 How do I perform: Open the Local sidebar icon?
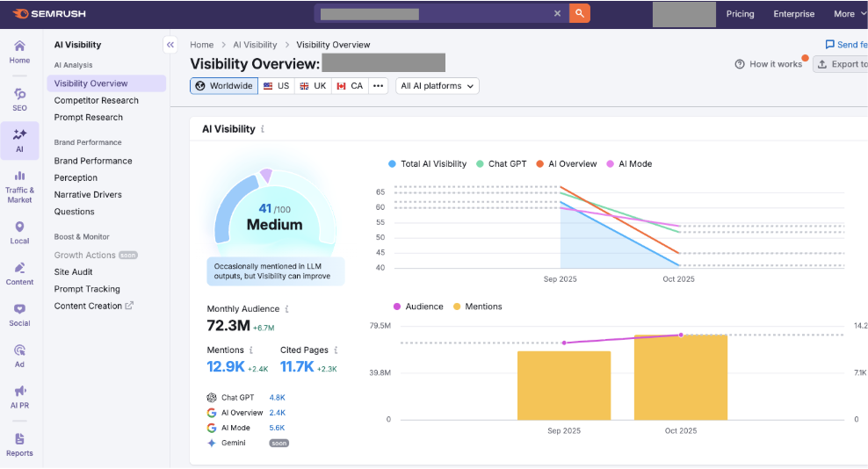(x=19, y=232)
